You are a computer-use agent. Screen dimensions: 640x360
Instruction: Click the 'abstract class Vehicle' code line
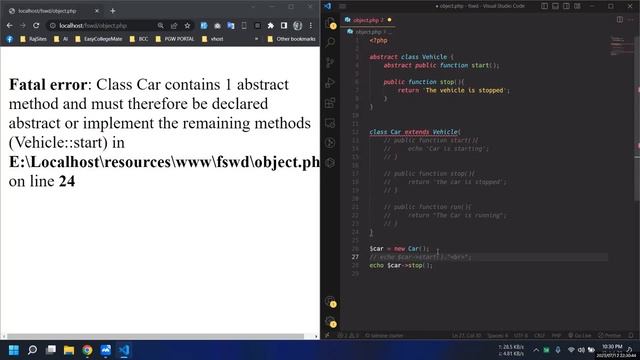pos(411,57)
